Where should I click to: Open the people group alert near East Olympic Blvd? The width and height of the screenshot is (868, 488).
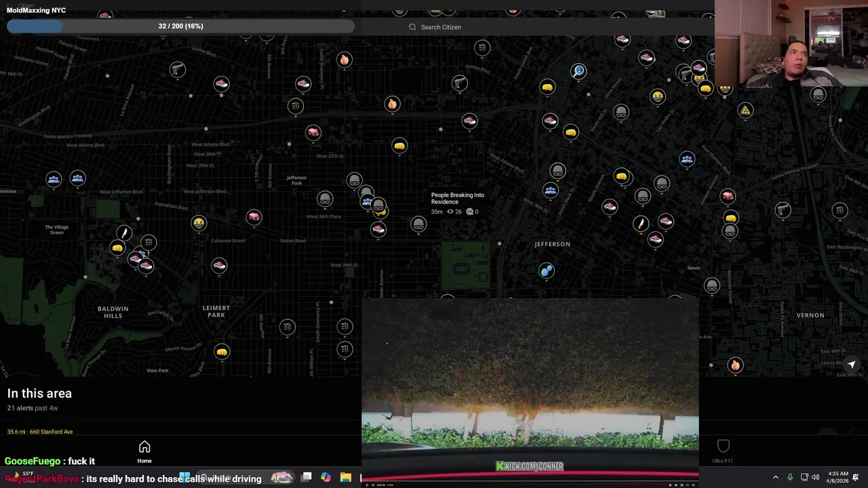pyautogui.click(x=687, y=159)
